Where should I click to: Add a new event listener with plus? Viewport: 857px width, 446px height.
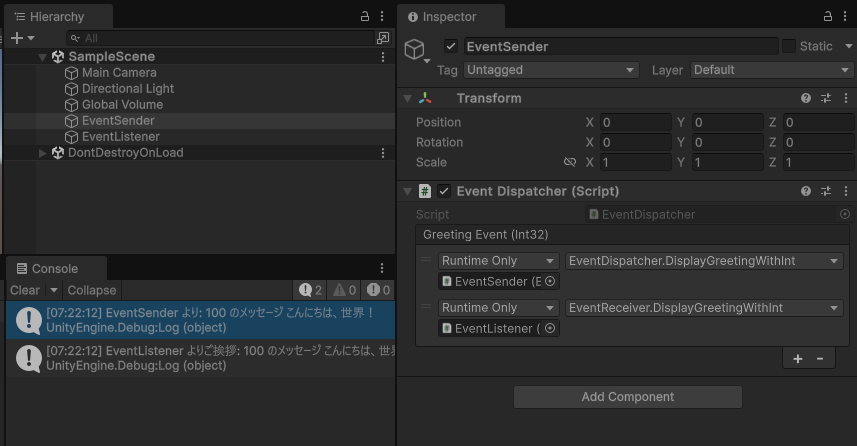(x=798, y=359)
